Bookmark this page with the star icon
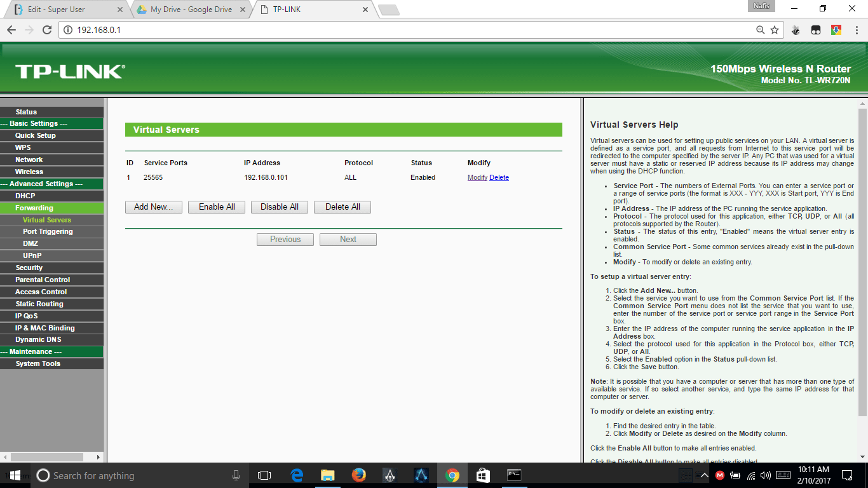868x488 pixels. coord(775,30)
